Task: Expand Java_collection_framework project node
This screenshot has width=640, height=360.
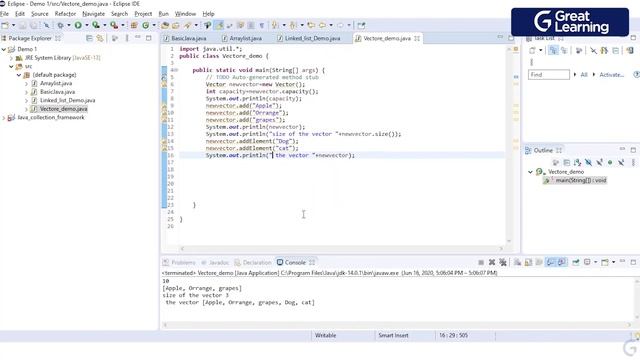Action: coord(4,118)
